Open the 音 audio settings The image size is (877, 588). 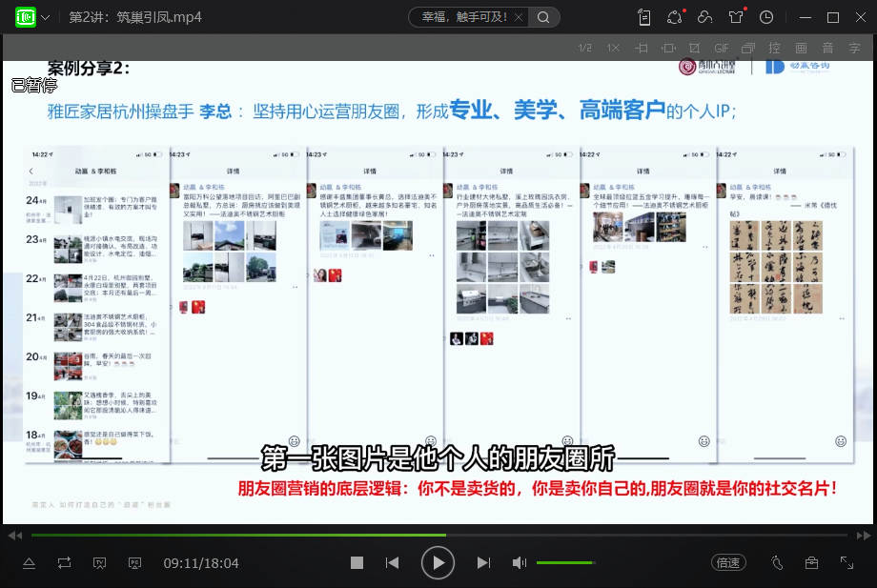tap(827, 48)
